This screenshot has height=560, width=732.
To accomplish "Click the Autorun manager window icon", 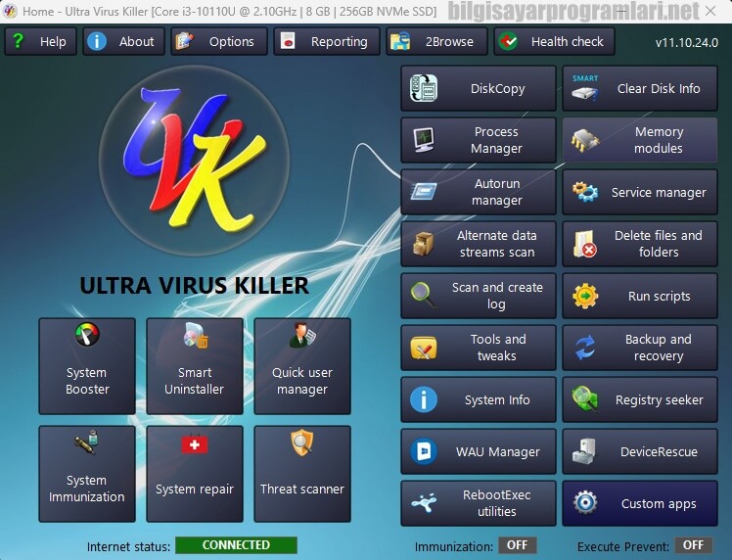I will (424, 192).
